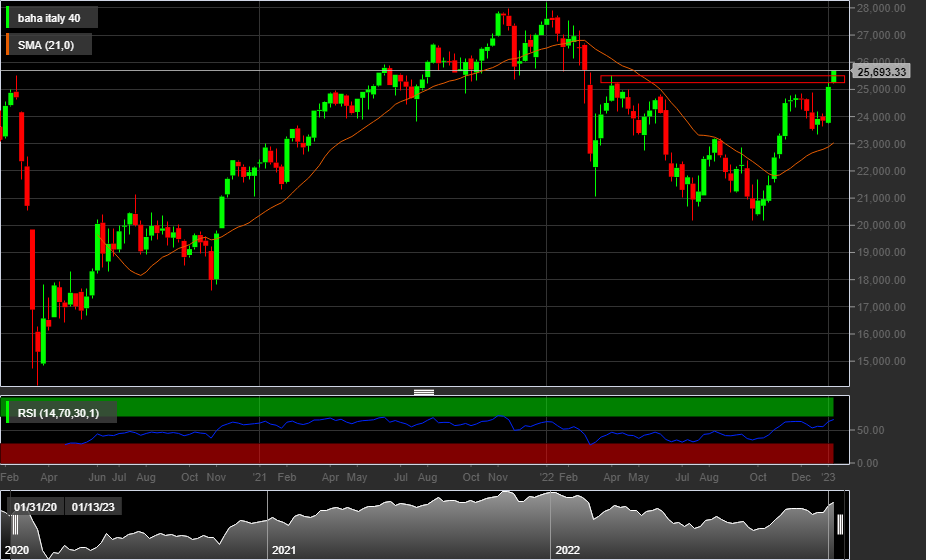Click the 23,000.00 price axis label
The width and height of the screenshot is (926, 560).
[881, 144]
